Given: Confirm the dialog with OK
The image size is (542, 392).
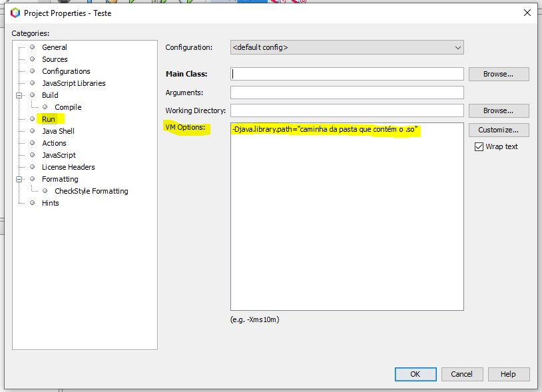Looking at the screenshot, I should (415, 374).
